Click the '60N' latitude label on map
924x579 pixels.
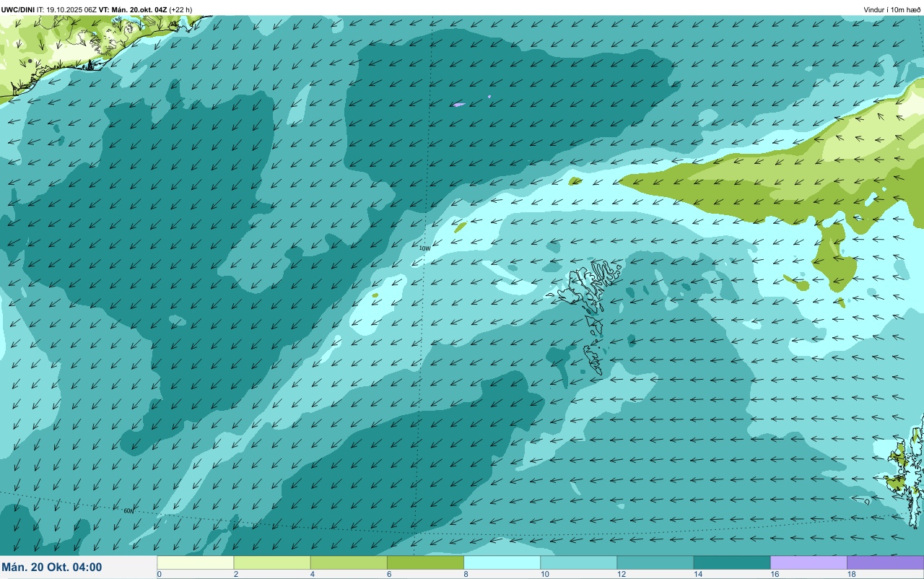[128, 510]
